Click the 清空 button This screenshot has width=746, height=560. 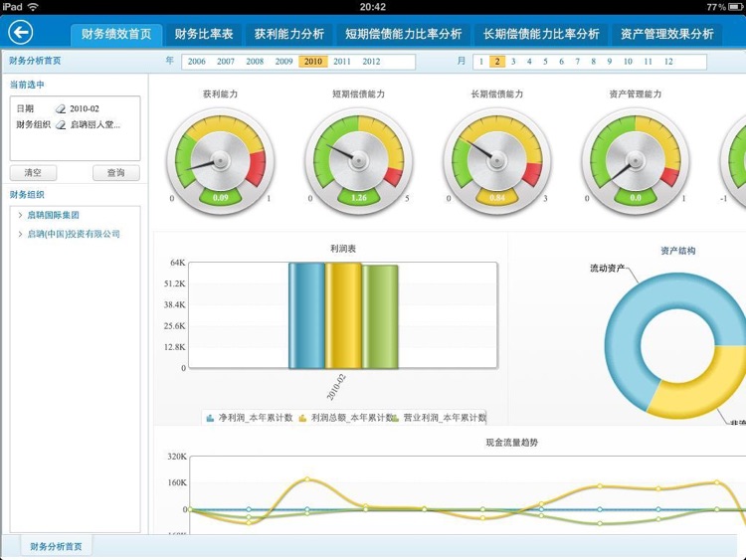tap(33, 173)
